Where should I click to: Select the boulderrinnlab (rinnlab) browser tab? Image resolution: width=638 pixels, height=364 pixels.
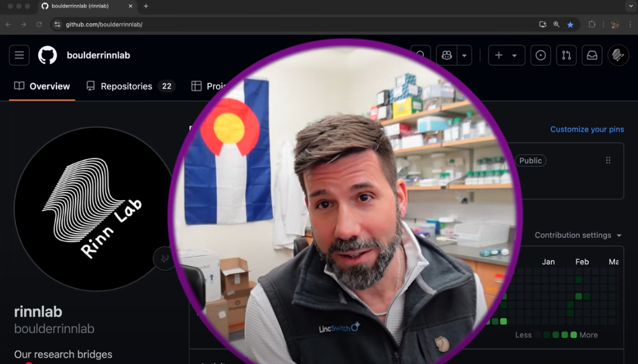point(87,6)
